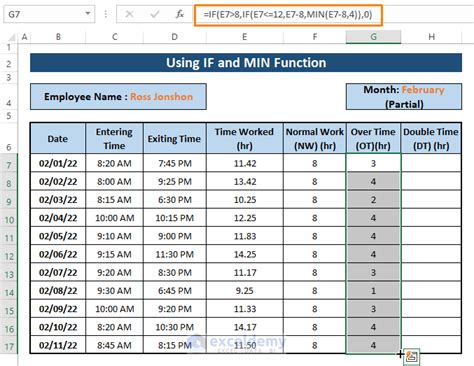474x366 pixels.
Task: Select column C header
Action: click(115, 37)
